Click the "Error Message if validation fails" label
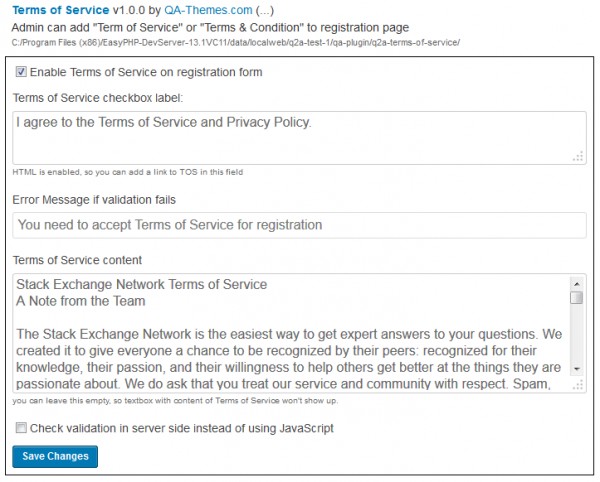 pyautogui.click(x=95, y=200)
